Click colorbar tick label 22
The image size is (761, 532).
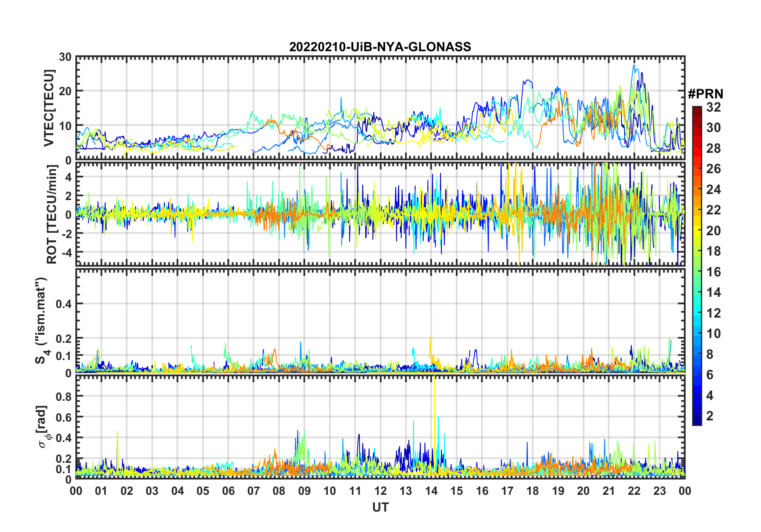[713, 210]
